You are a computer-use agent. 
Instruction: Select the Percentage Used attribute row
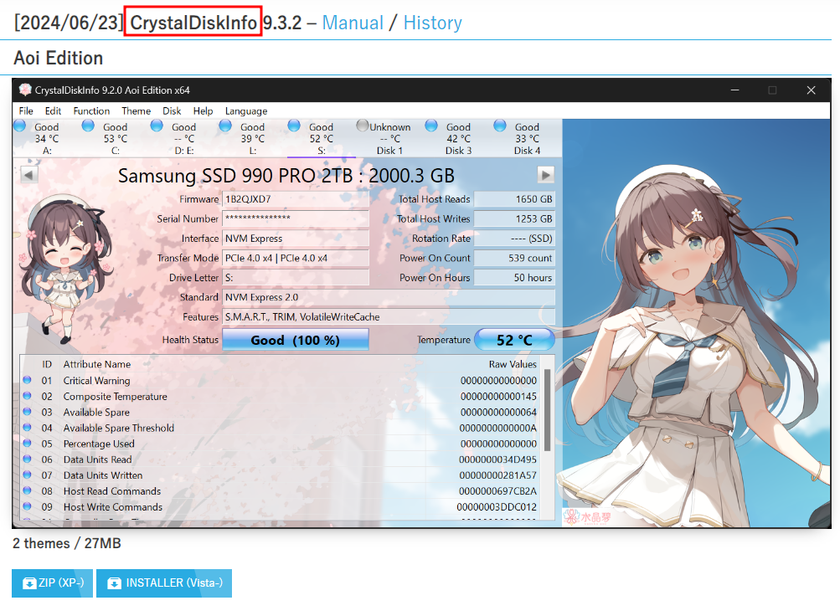pos(280,444)
